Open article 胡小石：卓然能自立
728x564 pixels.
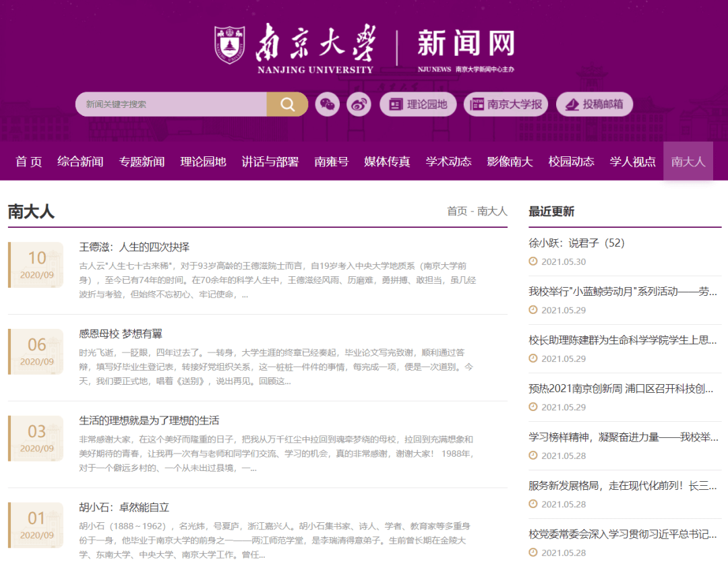[124, 507]
